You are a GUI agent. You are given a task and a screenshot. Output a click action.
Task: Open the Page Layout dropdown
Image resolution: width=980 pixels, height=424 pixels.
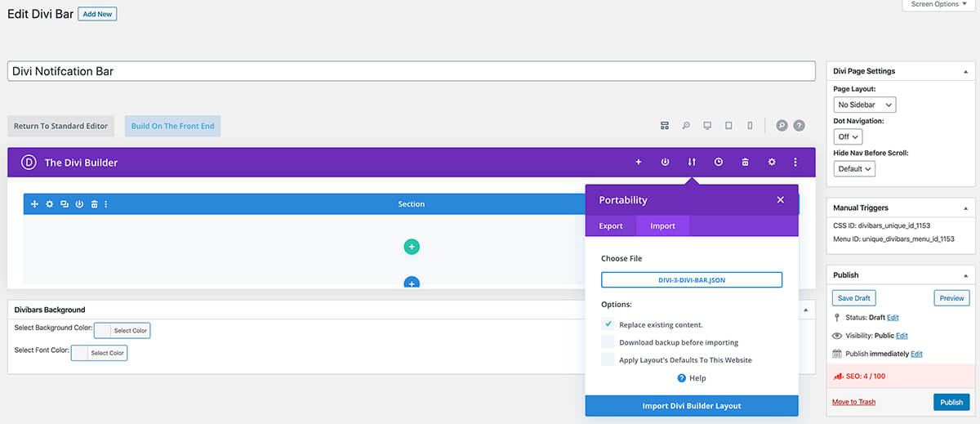point(864,105)
